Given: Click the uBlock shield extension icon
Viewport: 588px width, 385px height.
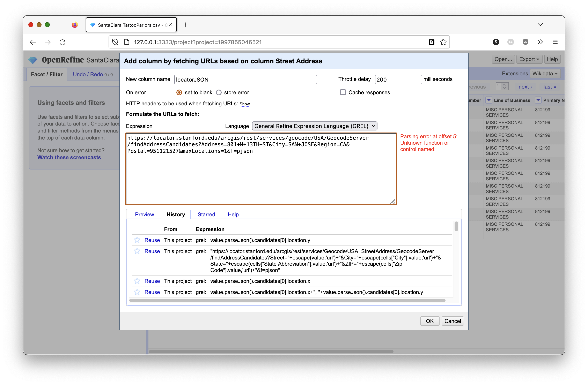Looking at the screenshot, I should (525, 42).
